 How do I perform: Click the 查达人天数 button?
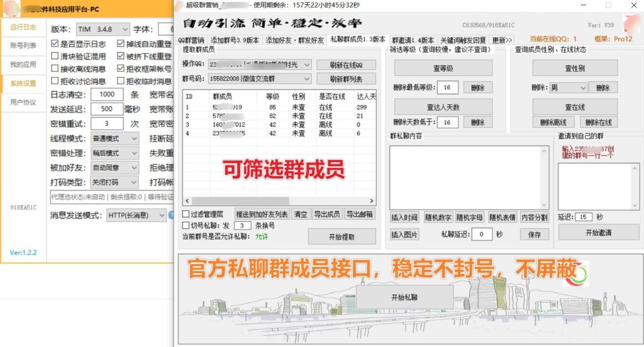coord(443,107)
